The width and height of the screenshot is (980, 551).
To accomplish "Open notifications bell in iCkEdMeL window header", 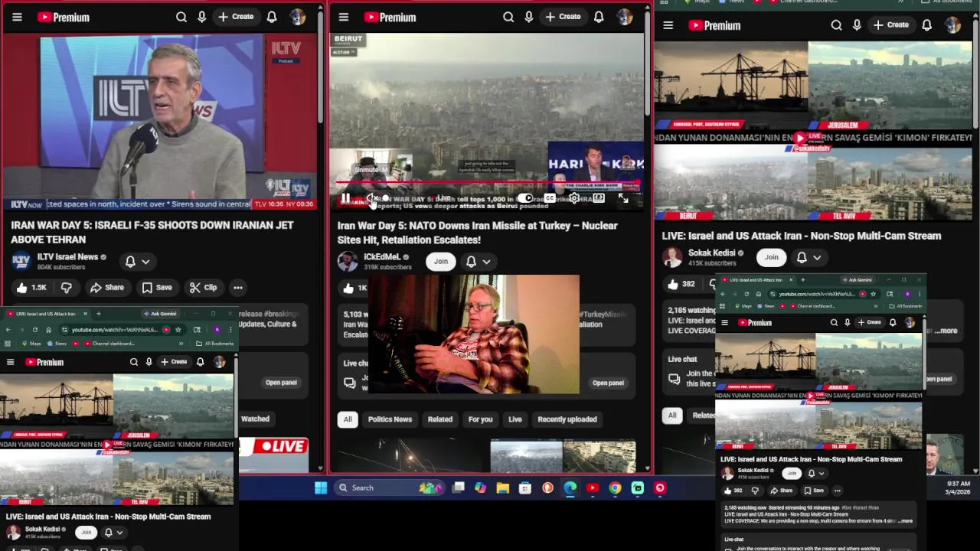I will pos(599,17).
